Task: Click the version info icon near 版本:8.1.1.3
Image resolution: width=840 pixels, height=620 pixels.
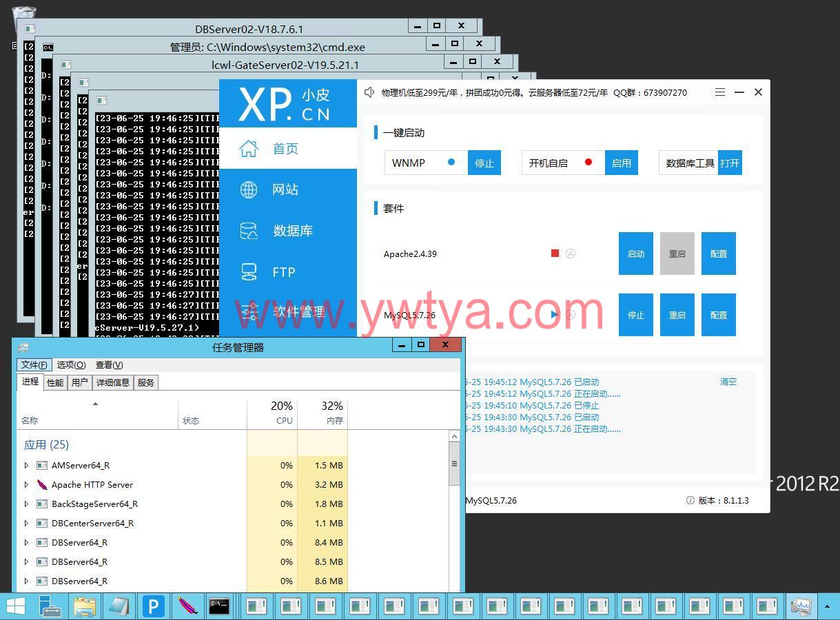Action: click(x=690, y=501)
